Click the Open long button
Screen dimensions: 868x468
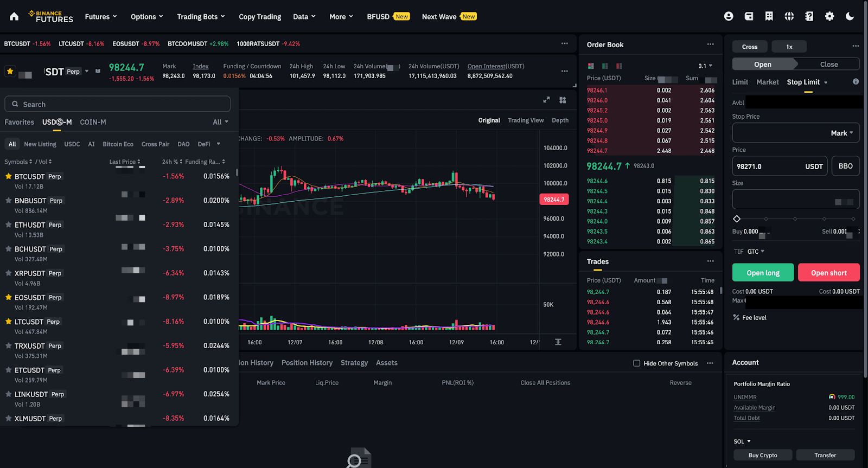point(763,273)
